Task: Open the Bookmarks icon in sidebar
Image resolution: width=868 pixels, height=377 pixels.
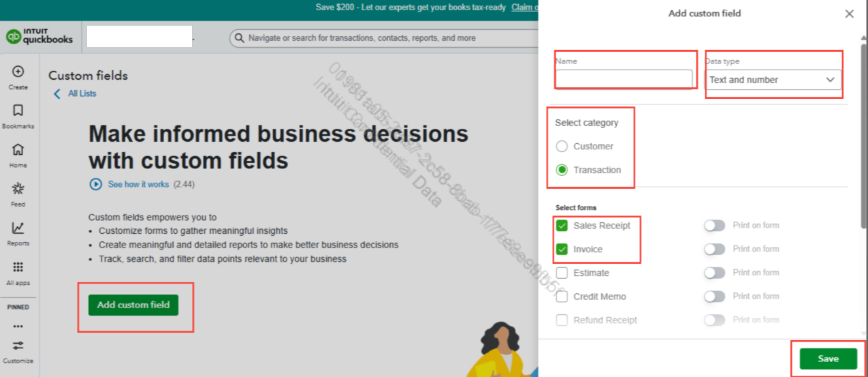Action: pyautogui.click(x=18, y=110)
